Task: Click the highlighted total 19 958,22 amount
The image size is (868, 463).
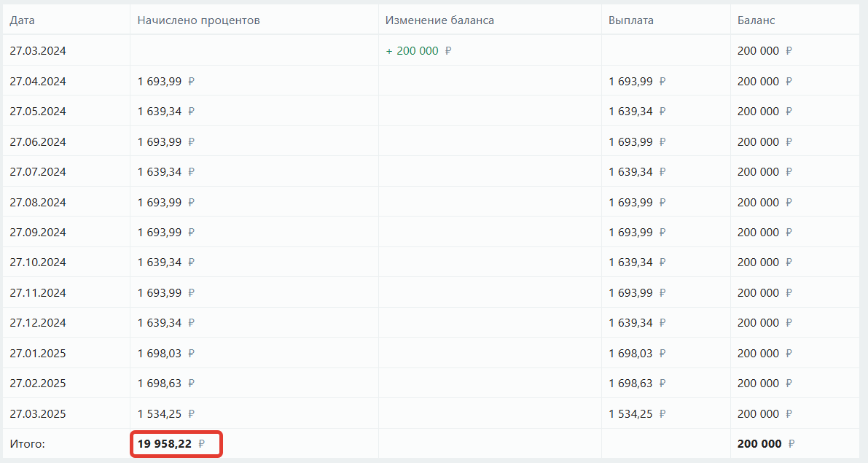Action: [x=165, y=444]
